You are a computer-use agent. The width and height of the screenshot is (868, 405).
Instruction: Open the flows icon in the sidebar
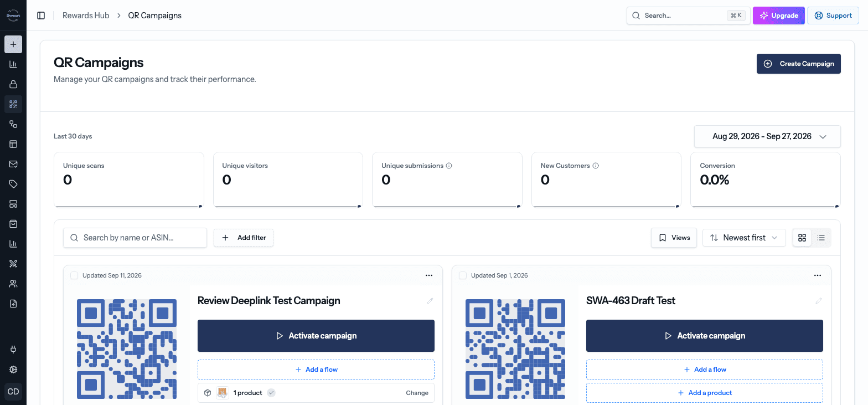point(13,124)
